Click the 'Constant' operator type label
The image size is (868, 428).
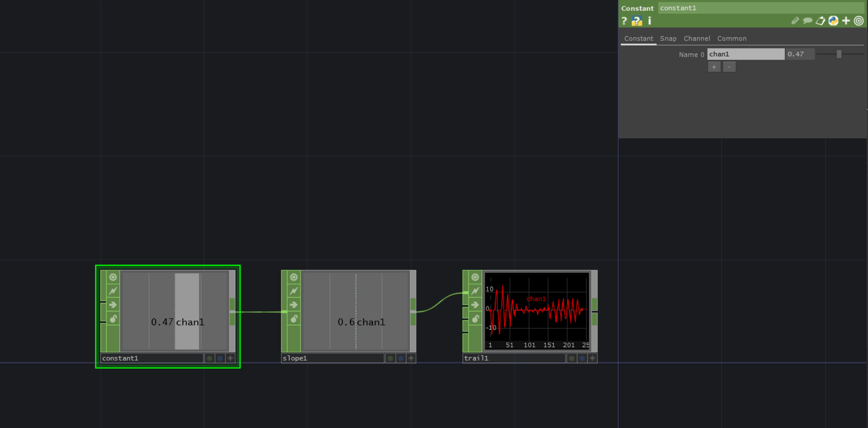coord(637,8)
